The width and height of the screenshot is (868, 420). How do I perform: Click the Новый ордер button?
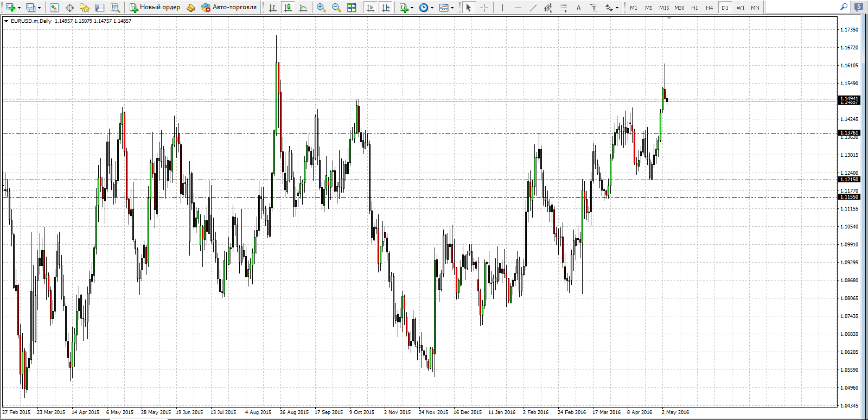tap(155, 8)
